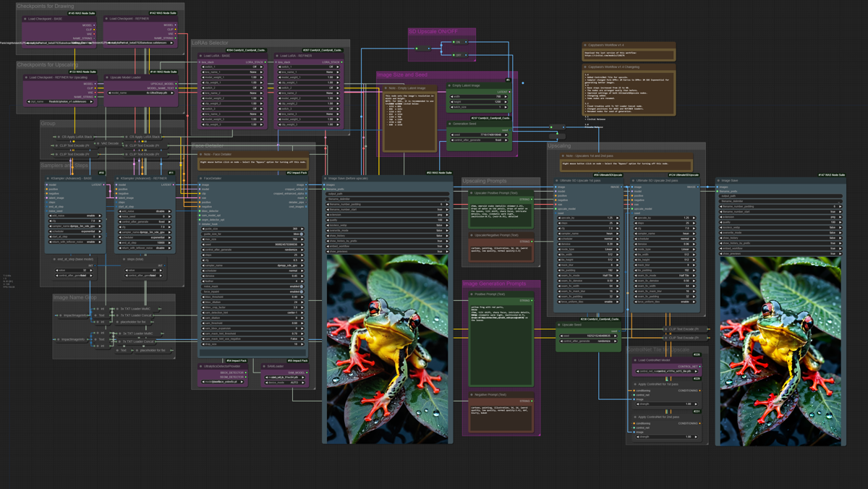Collapse the FaceDetailer node via its title dot
868x489 pixels.
[201, 179]
